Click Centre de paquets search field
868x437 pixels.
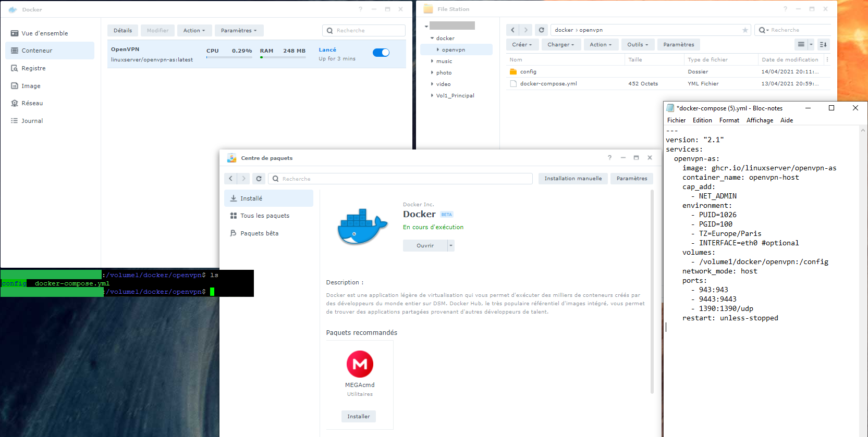tap(400, 179)
